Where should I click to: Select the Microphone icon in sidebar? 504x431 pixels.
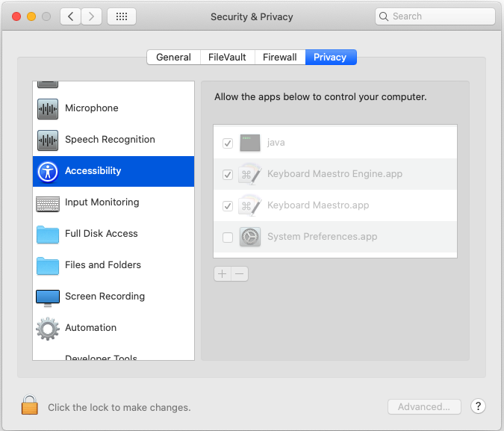pyautogui.click(x=48, y=108)
